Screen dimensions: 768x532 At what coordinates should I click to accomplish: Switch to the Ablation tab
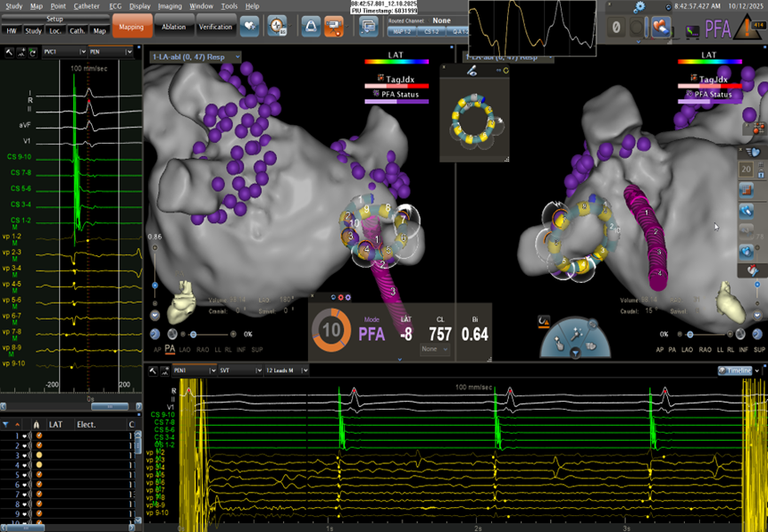173,27
